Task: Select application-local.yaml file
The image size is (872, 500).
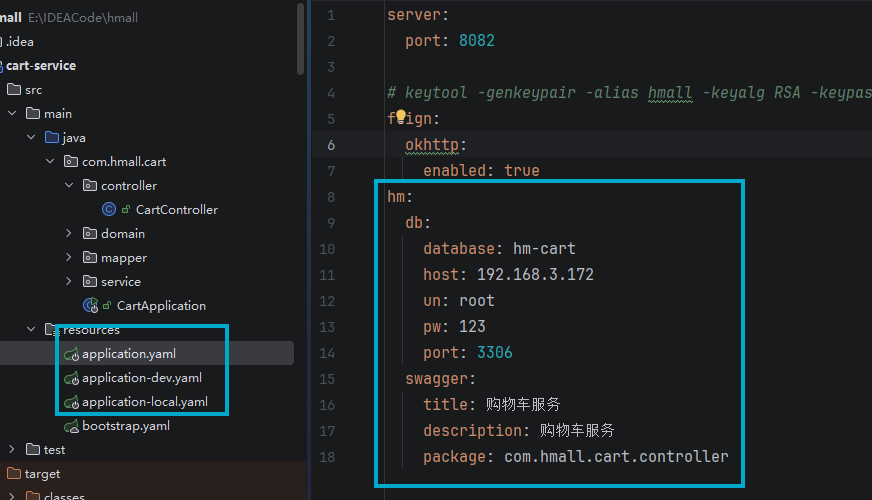Action: 145,402
